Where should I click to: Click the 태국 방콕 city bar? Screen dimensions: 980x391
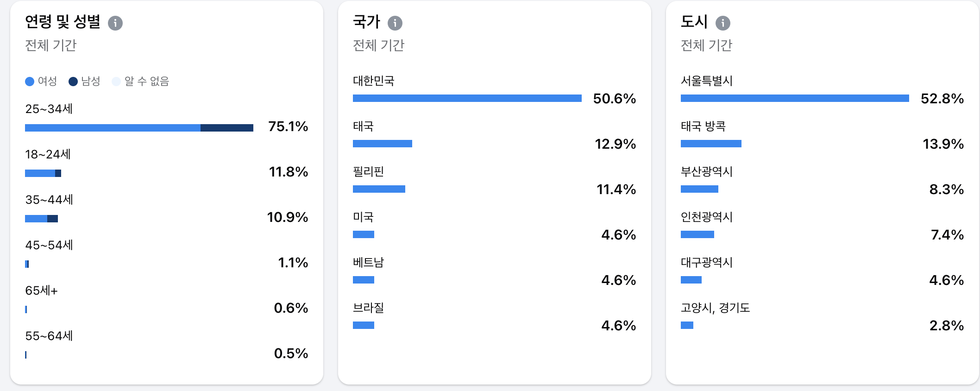pyautogui.click(x=711, y=144)
